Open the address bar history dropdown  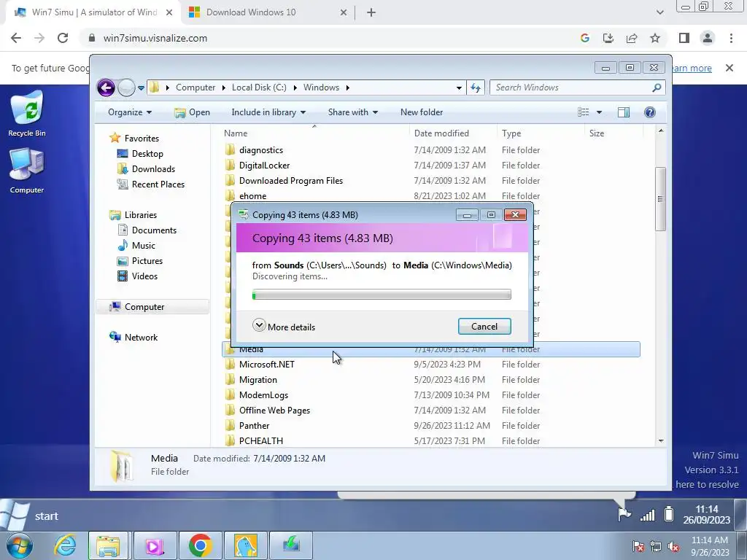pos(459,87)
